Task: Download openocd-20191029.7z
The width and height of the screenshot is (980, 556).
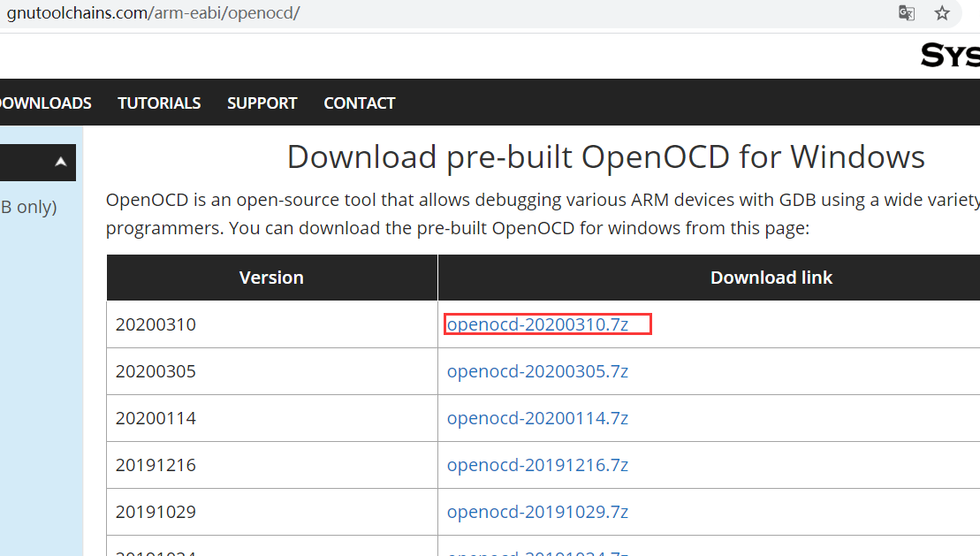Action: coord(537,511)
